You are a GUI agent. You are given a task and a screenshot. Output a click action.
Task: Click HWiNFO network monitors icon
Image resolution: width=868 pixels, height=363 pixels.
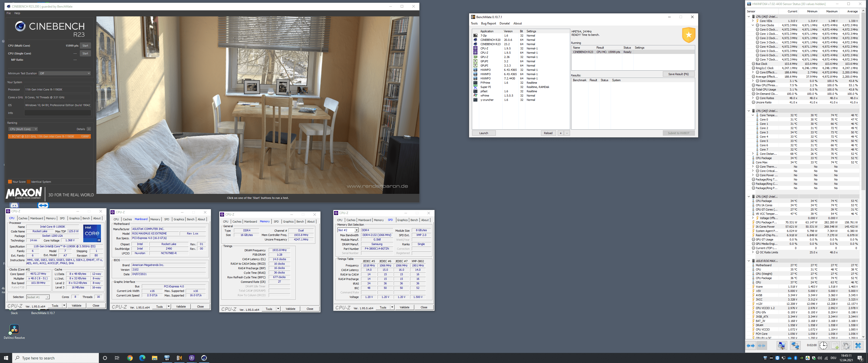click(x=795, y=346)
